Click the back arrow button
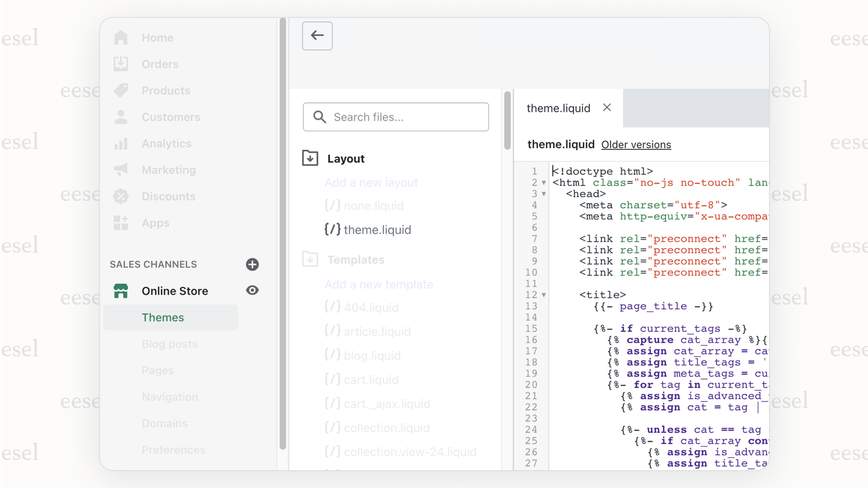 pyautogui.click(x=317, y=36)
